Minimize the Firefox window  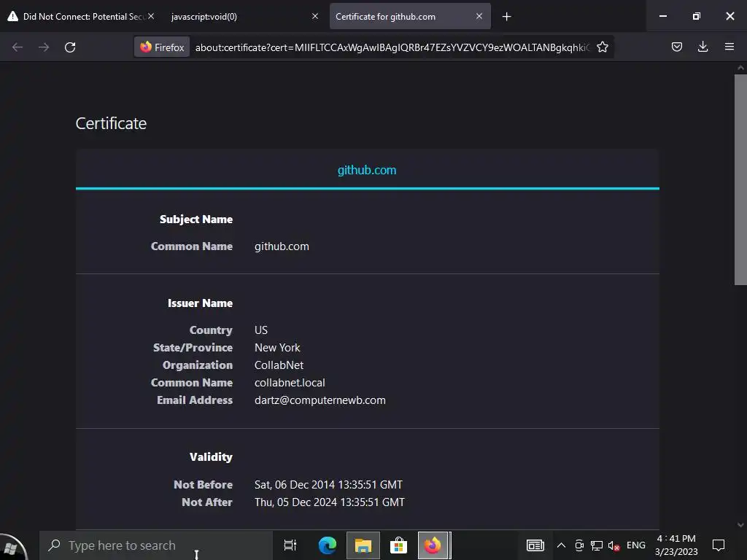(662, 16)
